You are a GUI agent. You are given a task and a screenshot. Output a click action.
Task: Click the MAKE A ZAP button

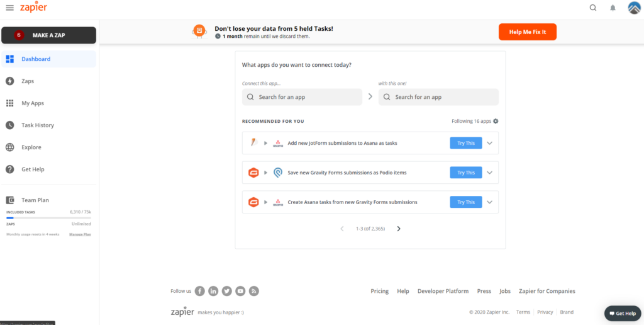pos(48,35)
